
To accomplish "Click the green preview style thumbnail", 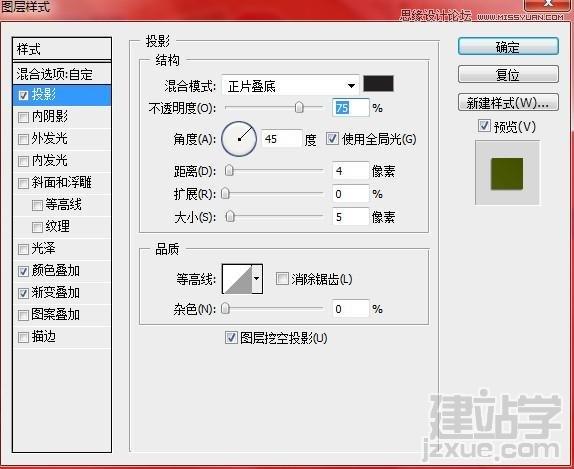I will click(507, 174).
